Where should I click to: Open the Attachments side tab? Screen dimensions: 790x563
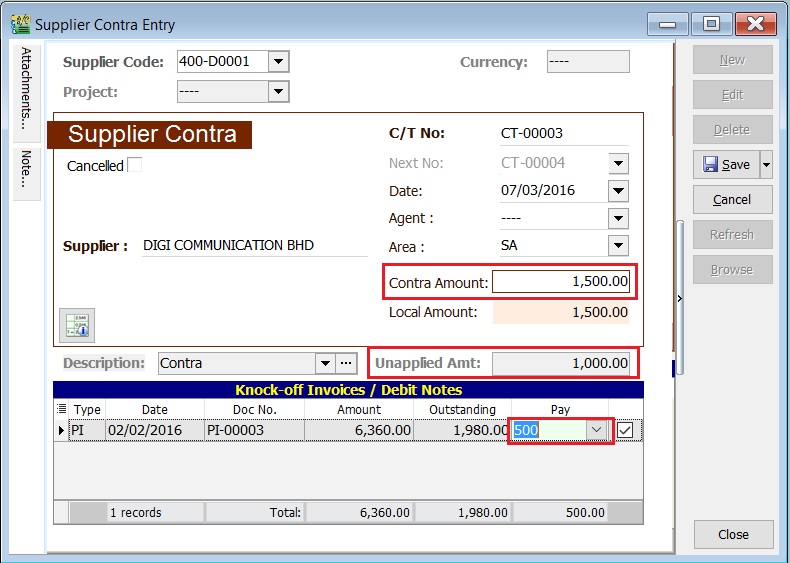pos(27,88)
